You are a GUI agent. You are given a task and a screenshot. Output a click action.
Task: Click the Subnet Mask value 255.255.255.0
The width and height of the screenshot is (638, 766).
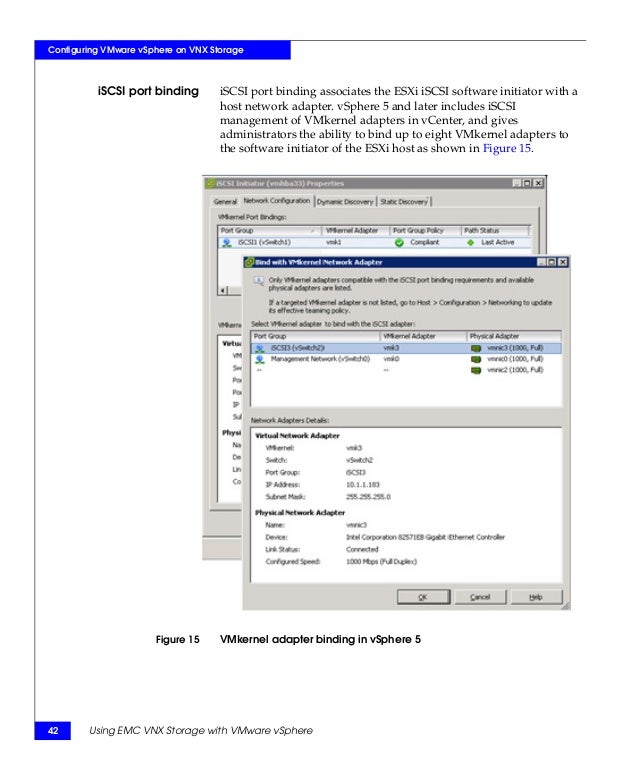[368, 497]
